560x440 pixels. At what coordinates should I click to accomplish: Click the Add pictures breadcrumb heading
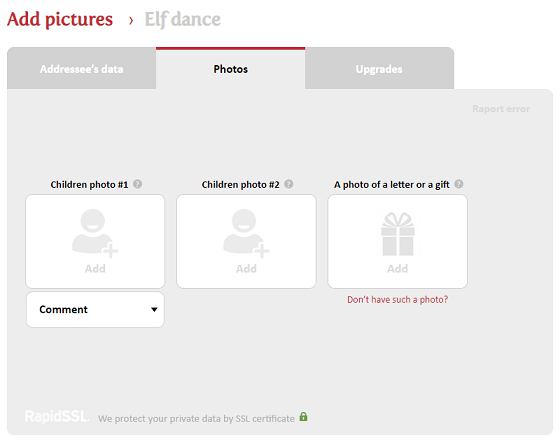click(60, 19)
